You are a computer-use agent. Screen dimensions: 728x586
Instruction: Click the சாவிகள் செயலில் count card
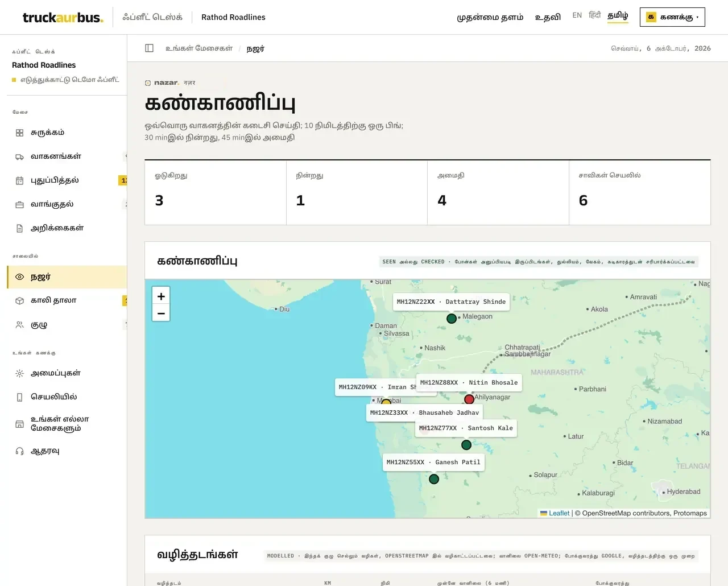tap(640, 193)
